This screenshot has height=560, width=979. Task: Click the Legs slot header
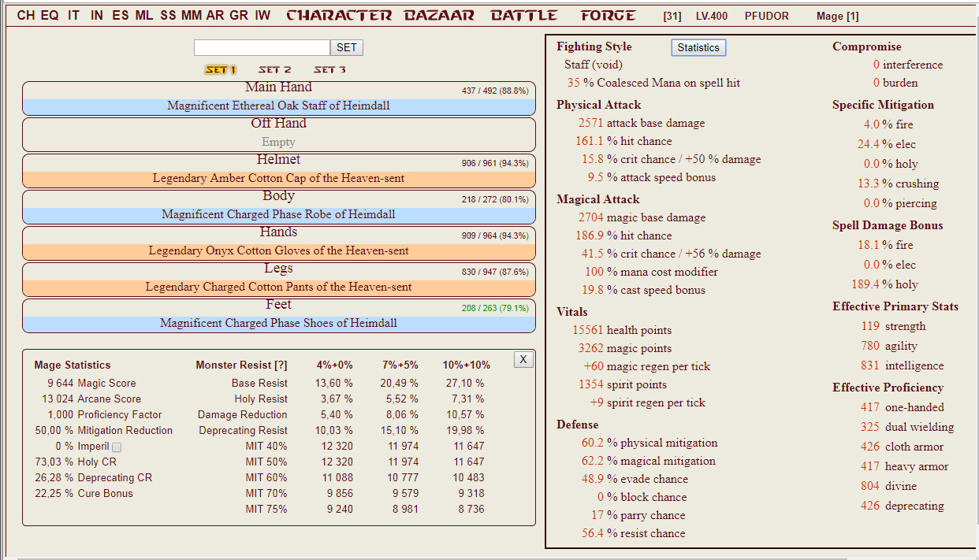point(279,269)
